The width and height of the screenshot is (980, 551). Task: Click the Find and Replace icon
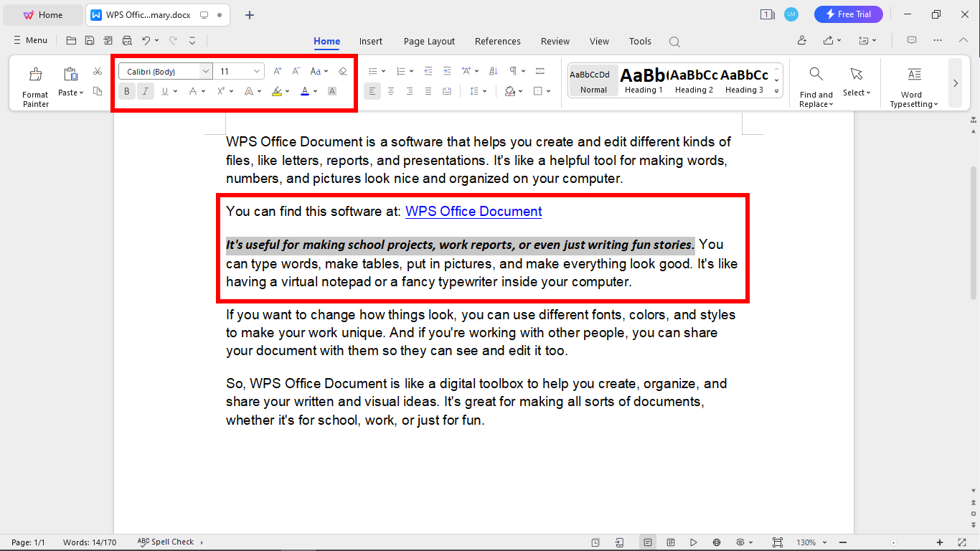coord(816,72)
